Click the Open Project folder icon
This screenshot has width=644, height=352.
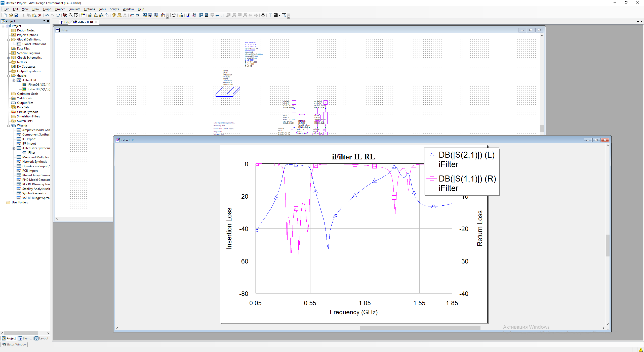pos(11,15)
